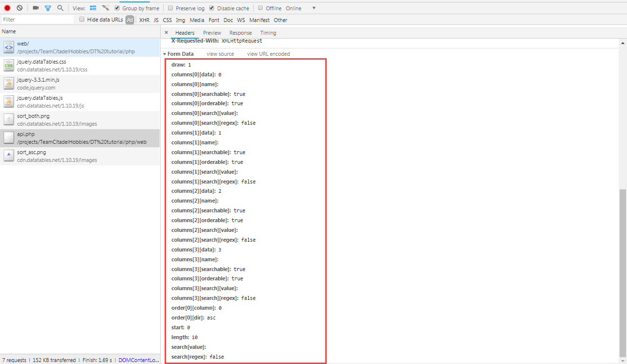
Task: Open the Headers tab
Action: click(x=185, y=33)
